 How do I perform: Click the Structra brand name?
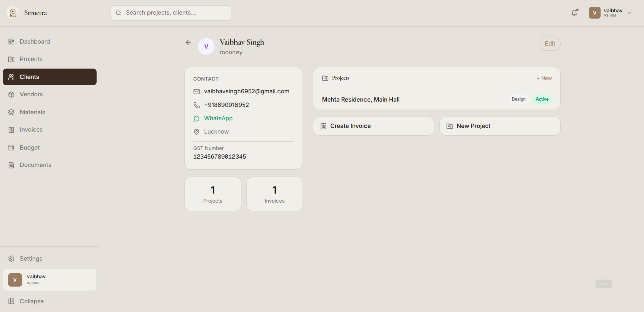pos(35,13)
